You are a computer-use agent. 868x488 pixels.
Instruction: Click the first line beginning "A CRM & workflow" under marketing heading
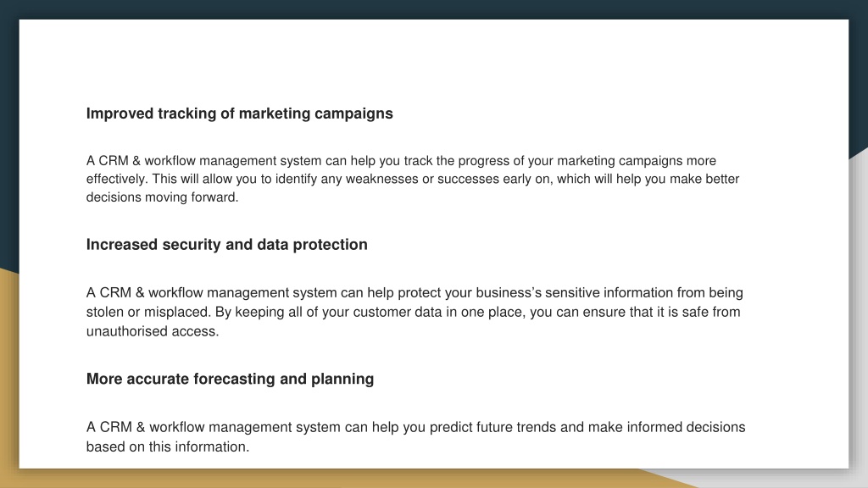coord(401,161)
